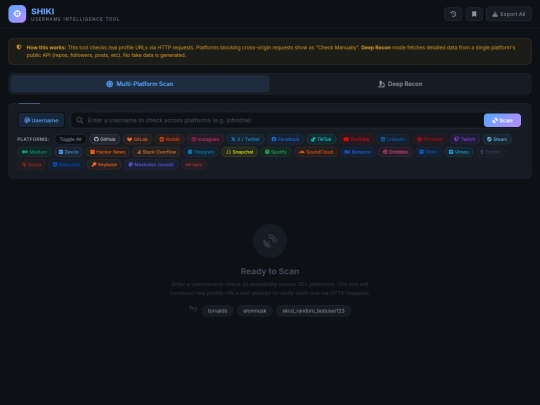Toggle the Dribbble platform chip
This screenshot has height=405, width=540.
(x=395, y=152)
